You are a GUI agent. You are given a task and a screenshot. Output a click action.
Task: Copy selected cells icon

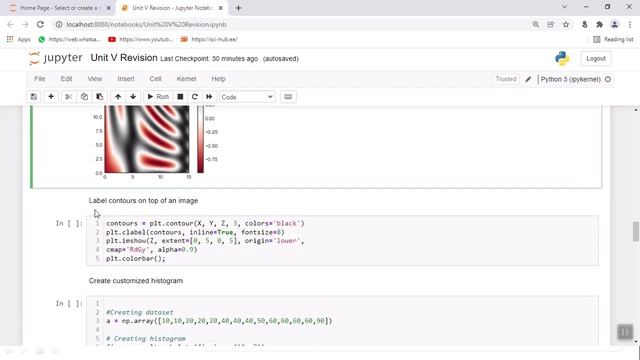[84, 97]
